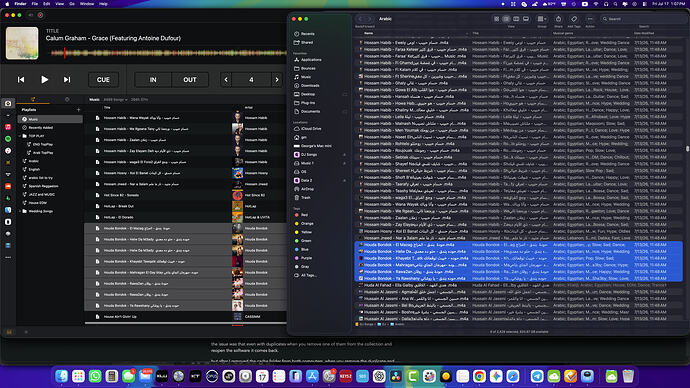This screenshot has width=690, height=388.
Task: Open the Action menu in Finder toolbar
Action: coord(590,19)
